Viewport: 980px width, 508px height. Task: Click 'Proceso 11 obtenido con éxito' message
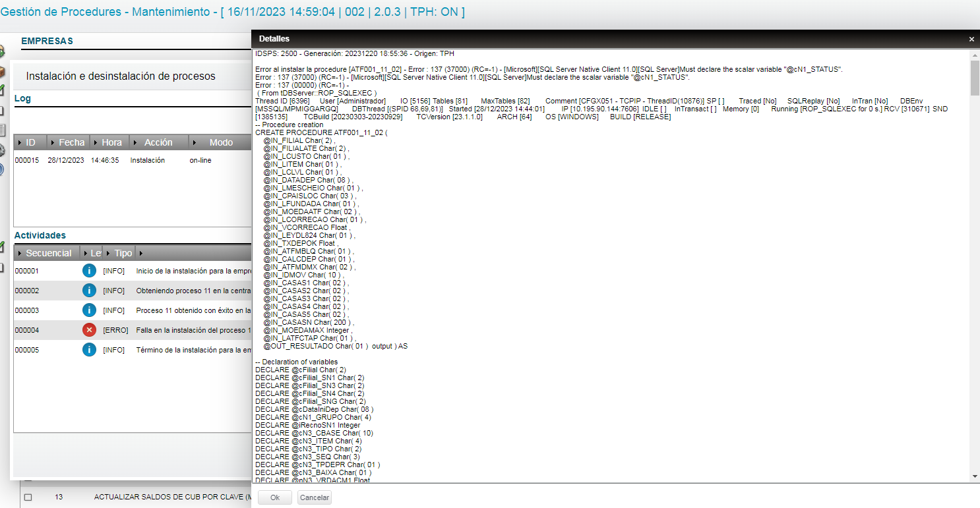[x=193, y=310]
